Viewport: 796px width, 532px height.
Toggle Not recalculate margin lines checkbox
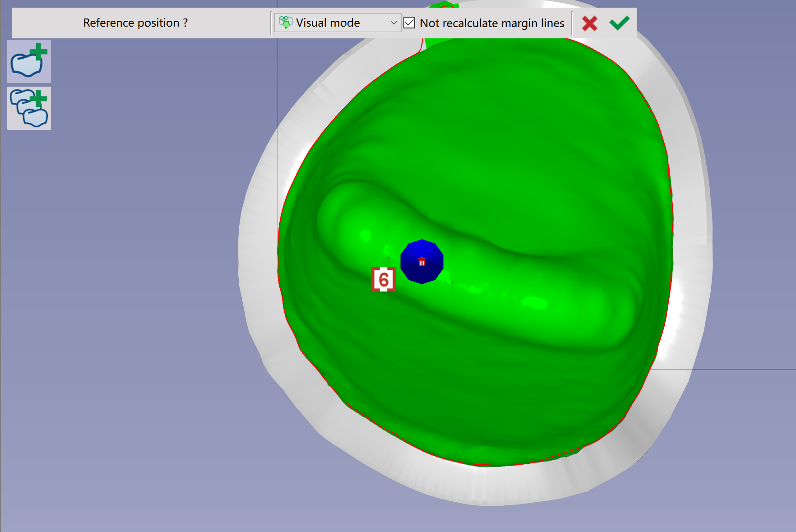point(409,23)
